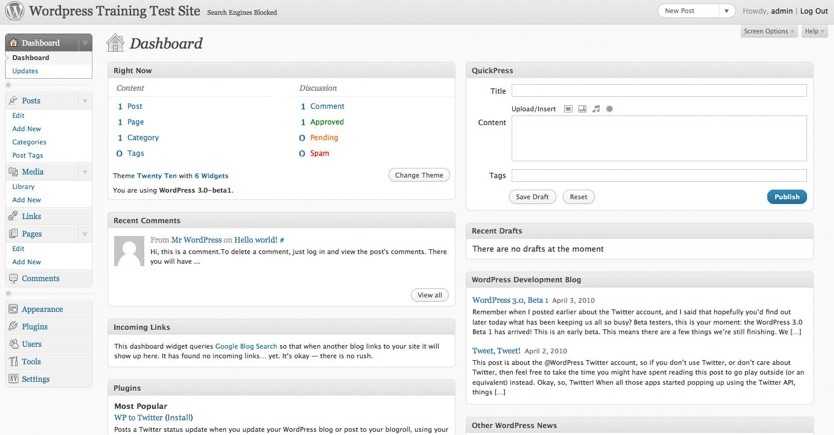The width and height of the screenshot is (834, 435).
Task: Click the Save Draft button
Action: (x=532, y=197)
